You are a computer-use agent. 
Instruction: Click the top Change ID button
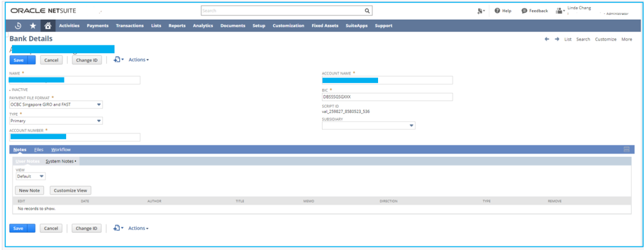[86, 60]
